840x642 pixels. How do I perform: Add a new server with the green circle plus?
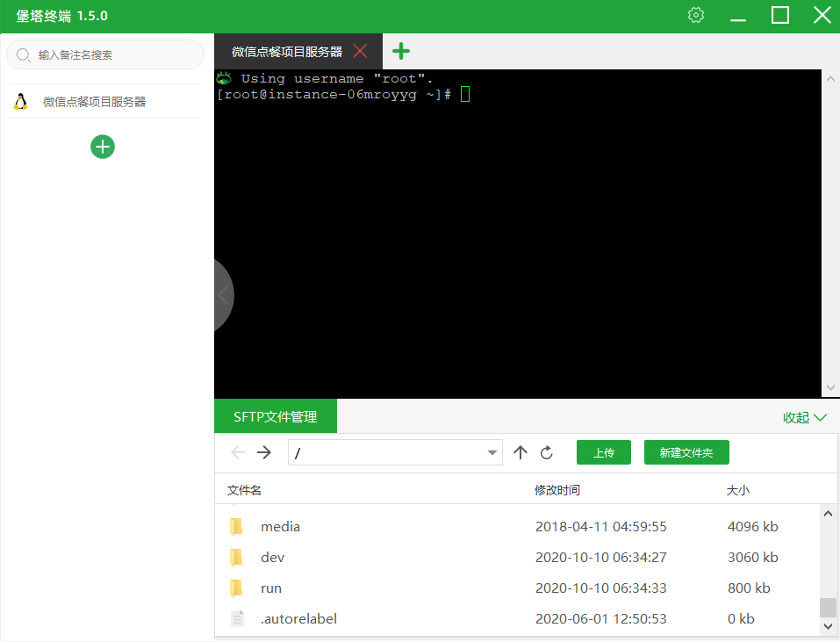[x=103, y=147]
